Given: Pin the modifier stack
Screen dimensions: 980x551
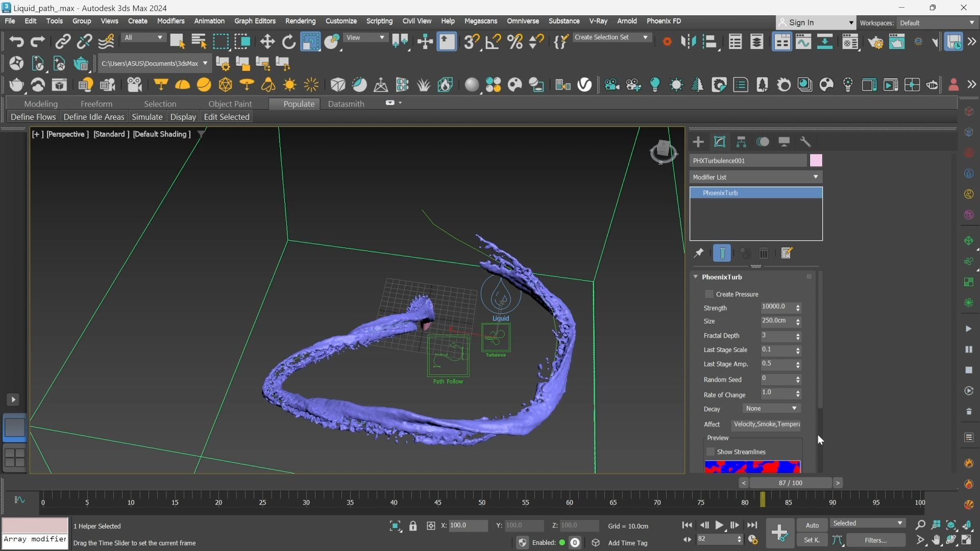Looking at the screenshot, I should coord(699,253).
